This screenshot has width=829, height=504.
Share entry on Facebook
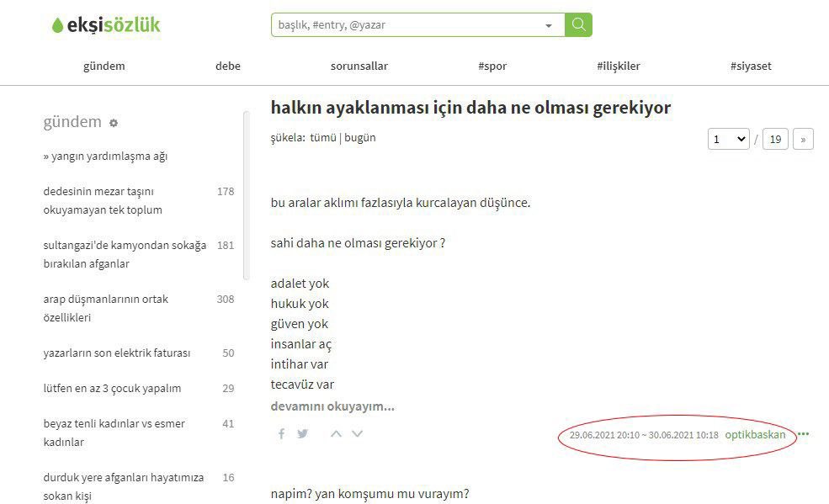(281, 433)
